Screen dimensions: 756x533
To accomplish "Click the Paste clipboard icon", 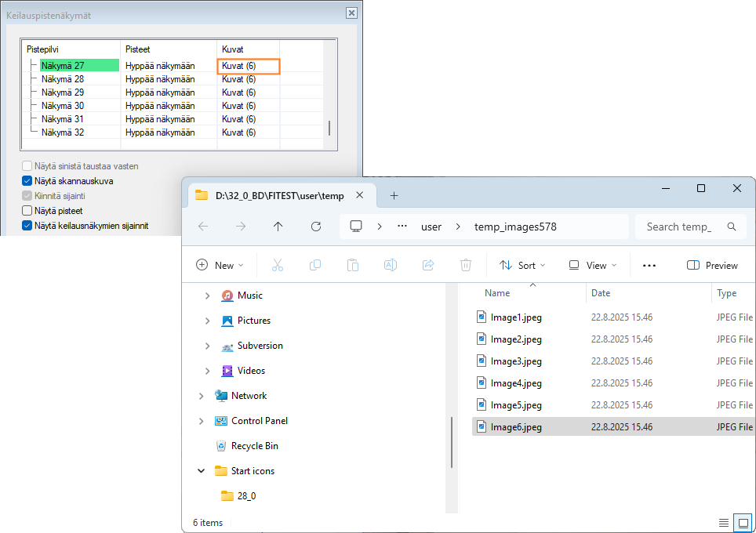I will pyautogui.click(x=353, y=266).
